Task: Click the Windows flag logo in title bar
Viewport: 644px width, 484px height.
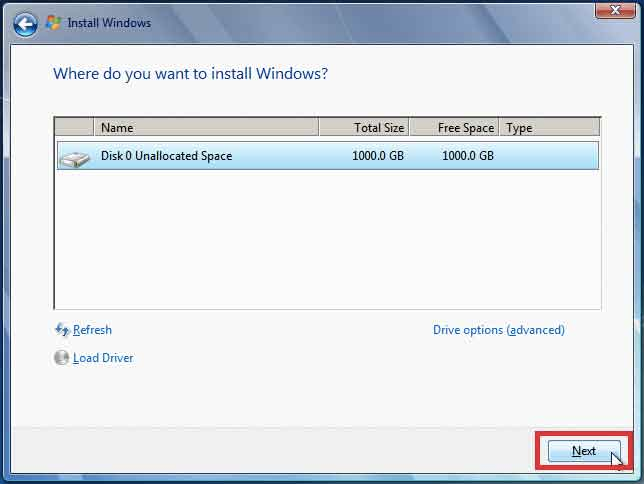Action: (x=53, y=23)
